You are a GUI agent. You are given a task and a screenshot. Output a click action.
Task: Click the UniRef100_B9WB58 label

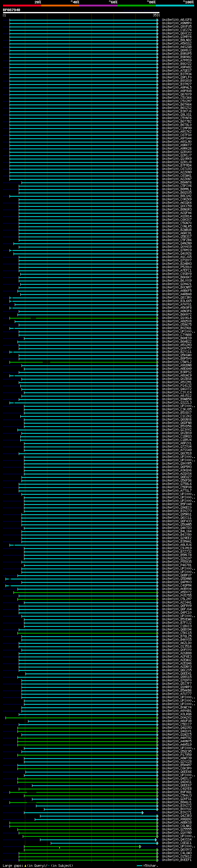(x=177, y=399)
